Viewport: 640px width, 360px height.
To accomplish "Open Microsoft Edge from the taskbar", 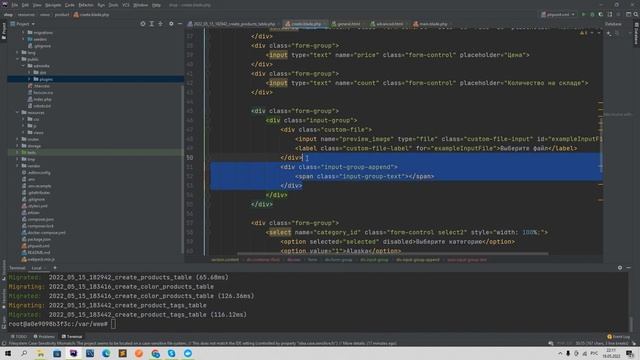I will (106, 353).
